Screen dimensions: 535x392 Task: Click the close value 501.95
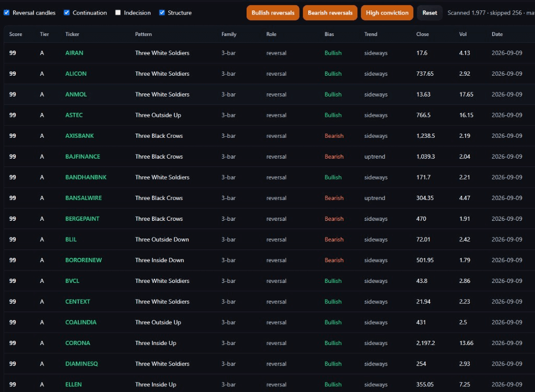point(425,260)
